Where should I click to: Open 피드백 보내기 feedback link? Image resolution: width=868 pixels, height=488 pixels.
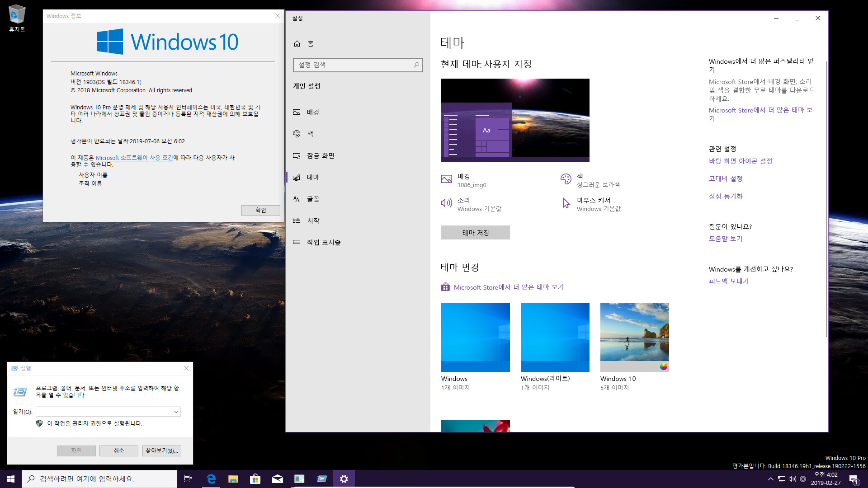729,282
